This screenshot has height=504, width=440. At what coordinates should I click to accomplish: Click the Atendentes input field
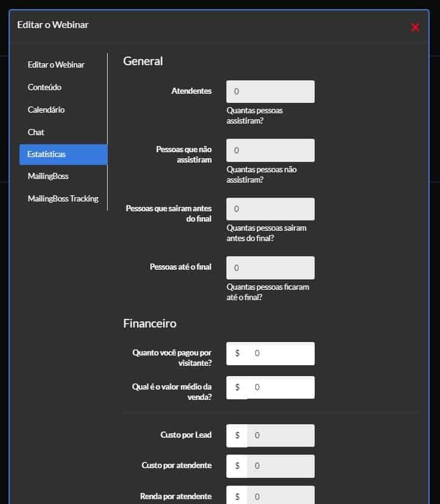click(270, 91)
